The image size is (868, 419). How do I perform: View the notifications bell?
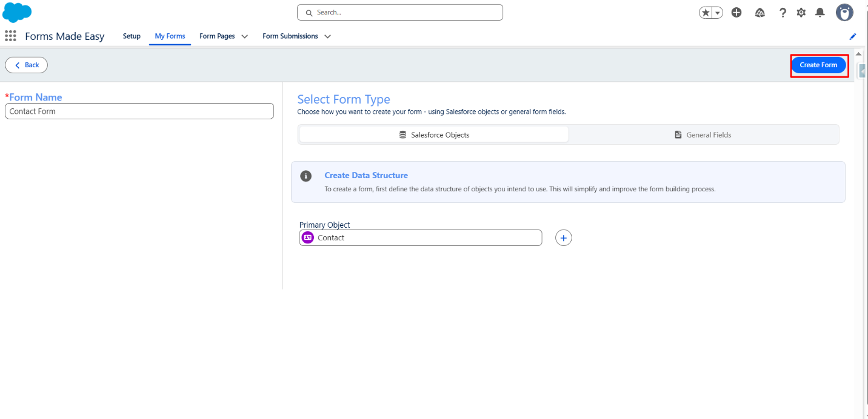[820, 12]
